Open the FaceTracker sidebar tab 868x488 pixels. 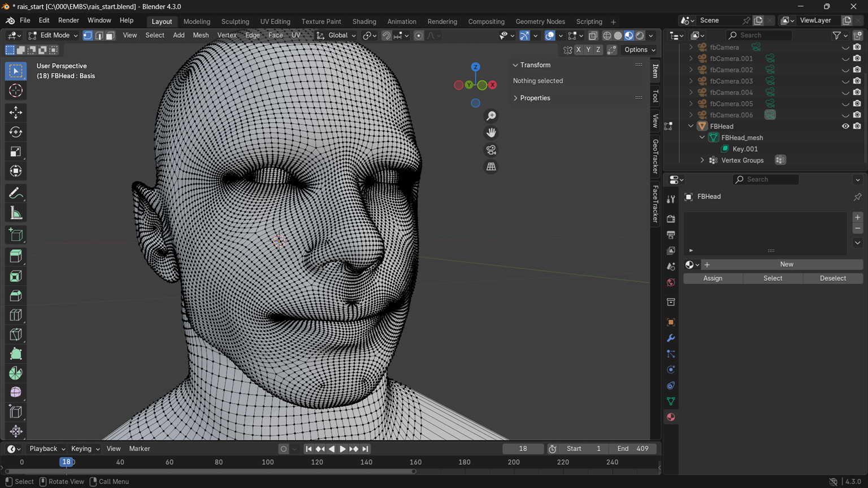[656, 204]
